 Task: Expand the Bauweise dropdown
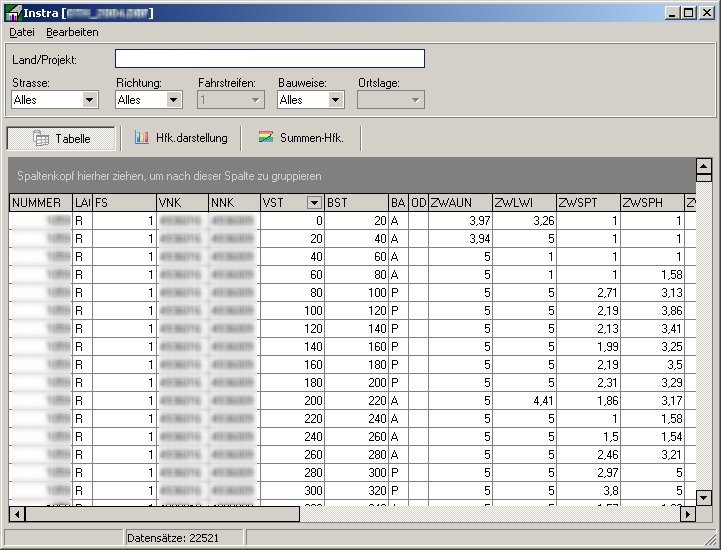click(335, 99)
